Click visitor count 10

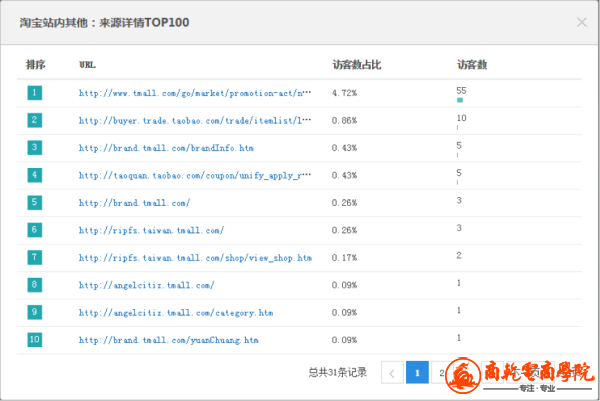coord(461,118)
